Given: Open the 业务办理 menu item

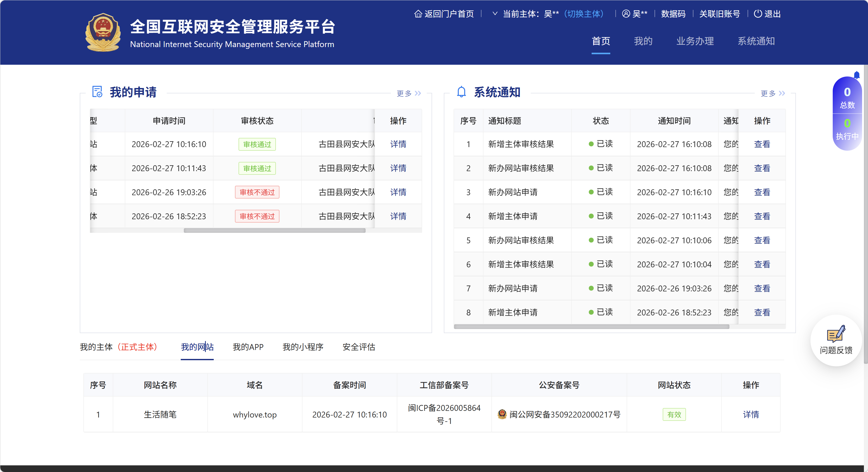Looking at the screenshot, I should [x=695, y=41].
